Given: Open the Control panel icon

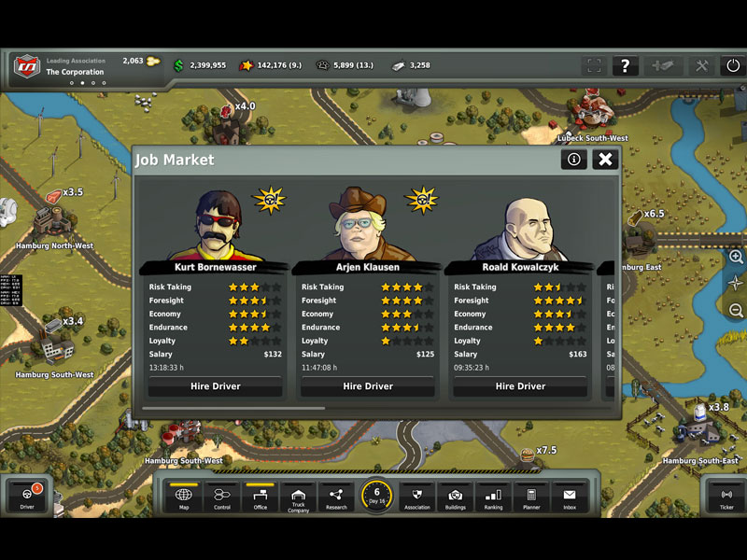Looking at the screenshot, I should click(x=222, y=497).
